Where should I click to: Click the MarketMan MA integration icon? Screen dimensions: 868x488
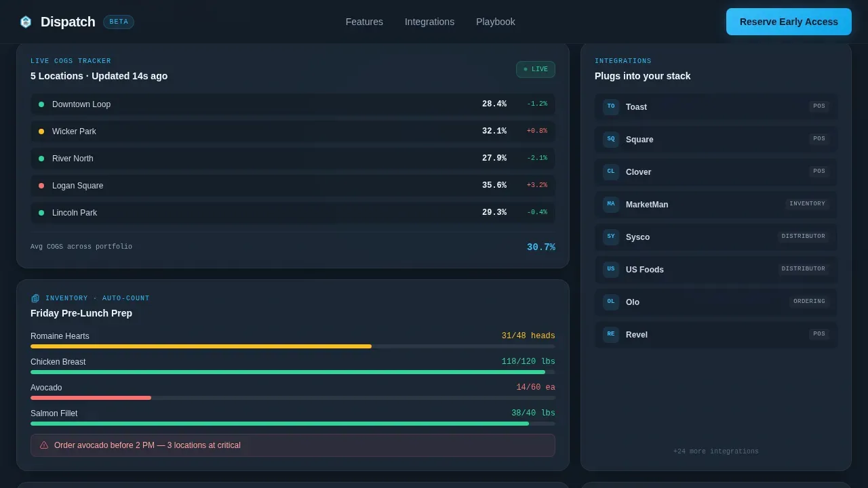coord(611,205)
